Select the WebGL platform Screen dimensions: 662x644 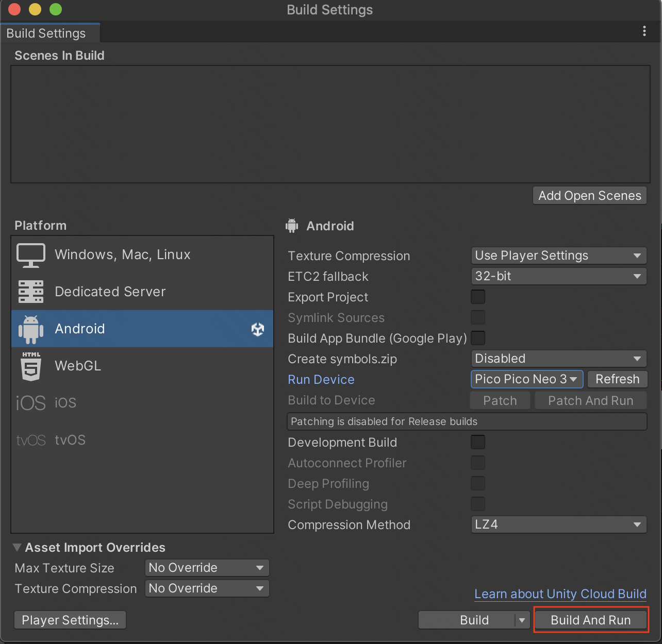[142, 366]
